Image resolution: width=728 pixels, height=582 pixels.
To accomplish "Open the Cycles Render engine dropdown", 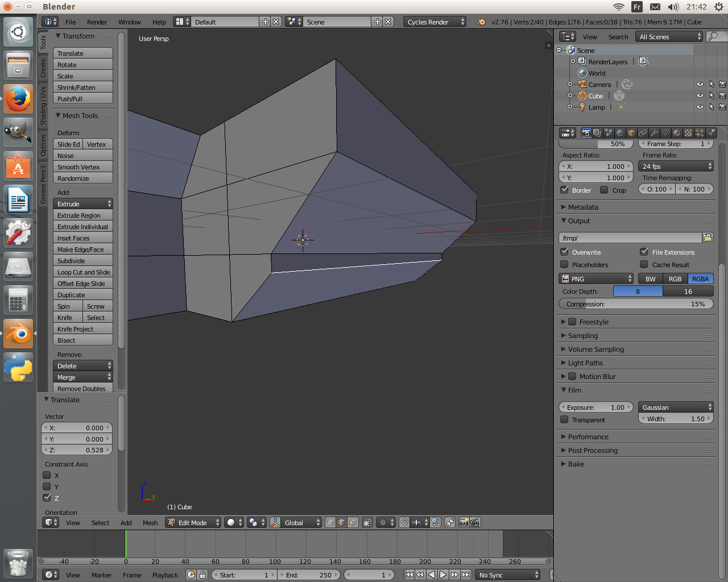I will [x=435, y=22].
